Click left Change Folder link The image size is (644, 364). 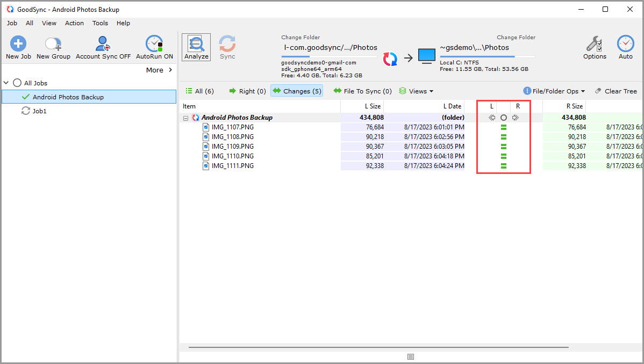(300, 38)
